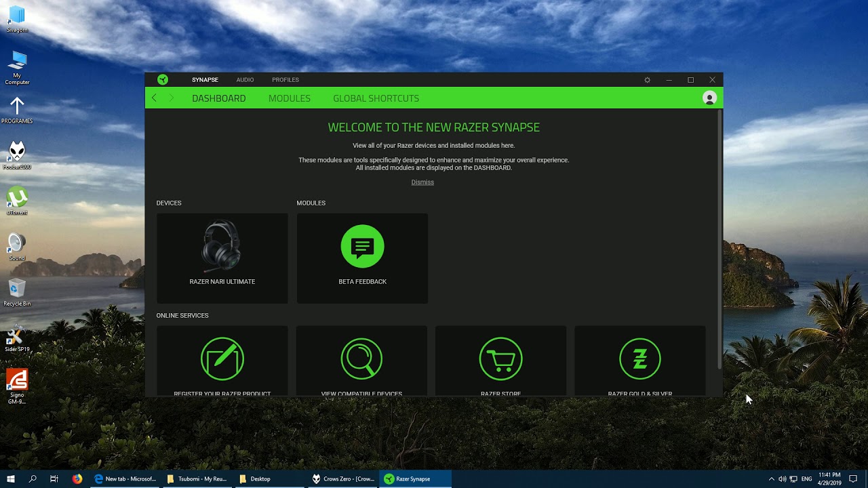Switch to the Desktop folder taskbar window
Viewport: 868px width, 488px height.
point(269,479)
